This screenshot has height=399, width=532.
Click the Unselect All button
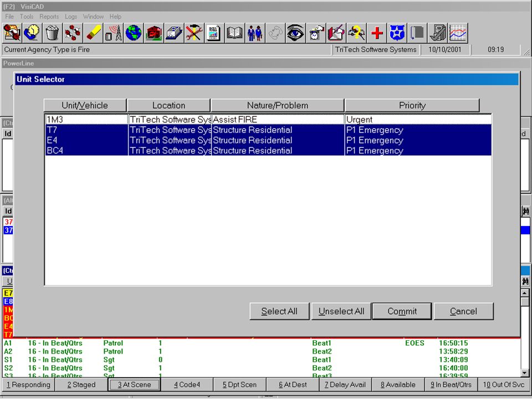pyautogui.click(x=341, y=311)
